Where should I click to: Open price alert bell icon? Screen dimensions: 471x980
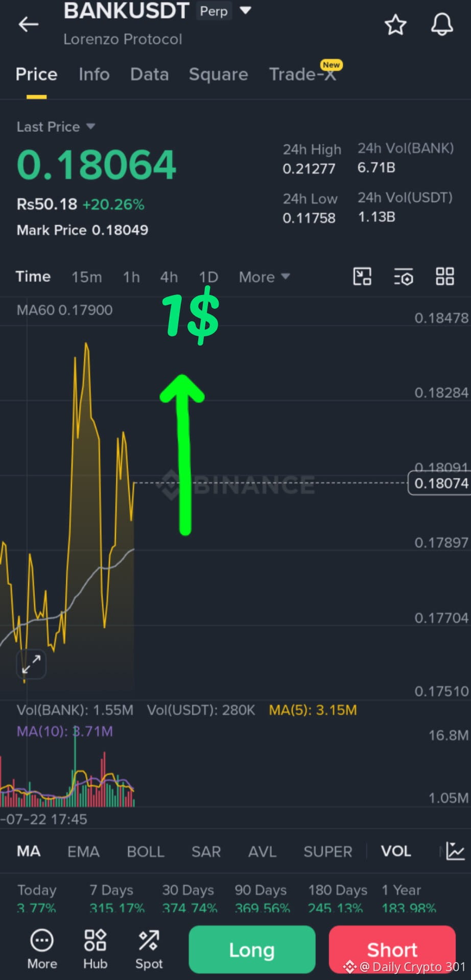coord(442,24)
